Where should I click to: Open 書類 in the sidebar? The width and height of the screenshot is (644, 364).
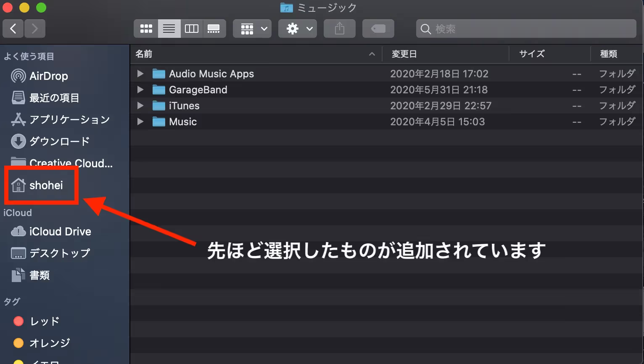point(30,275)
